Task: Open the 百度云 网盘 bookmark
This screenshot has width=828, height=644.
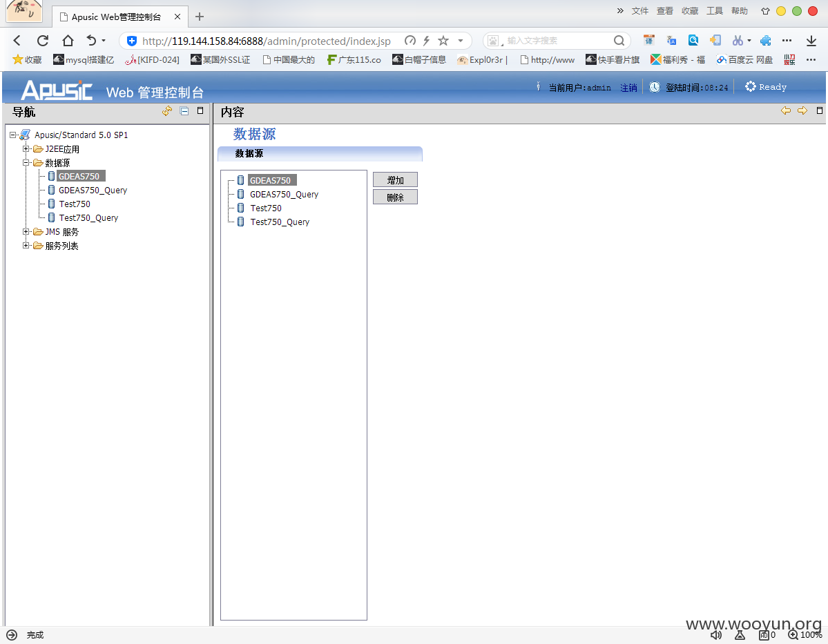Action: tap(744, 59)
